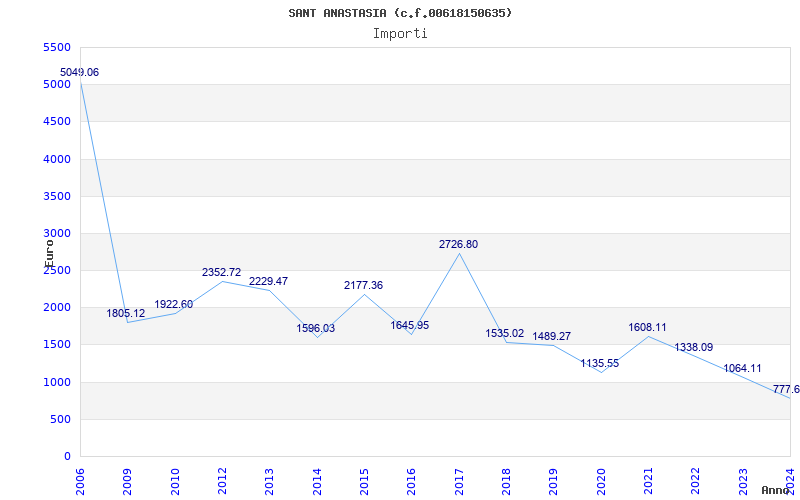Viewport: 800px width, 500px height.
Task: Click the Euro y-axis title
Action: [48, 251]
